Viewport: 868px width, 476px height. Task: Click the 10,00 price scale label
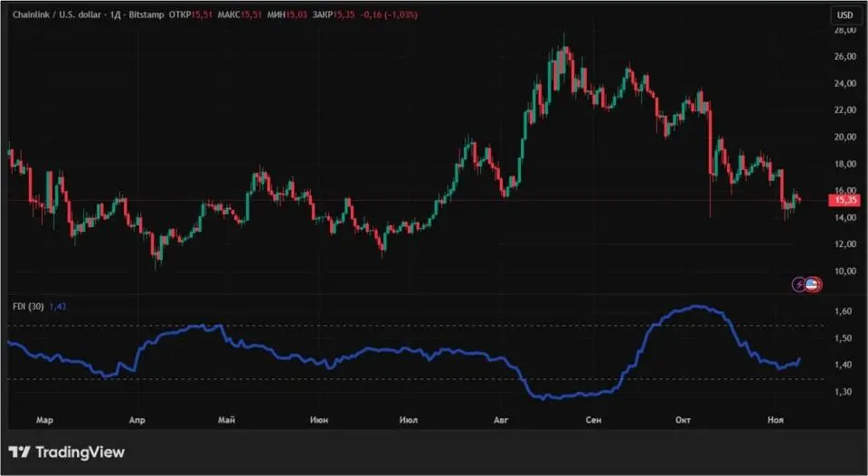point(844,271)
